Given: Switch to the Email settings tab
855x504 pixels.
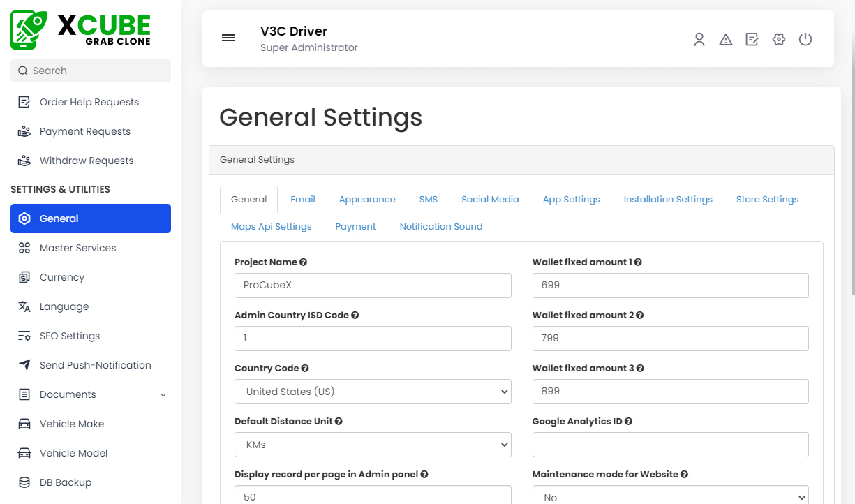Looking at the screenshot, I should (303, 199).
